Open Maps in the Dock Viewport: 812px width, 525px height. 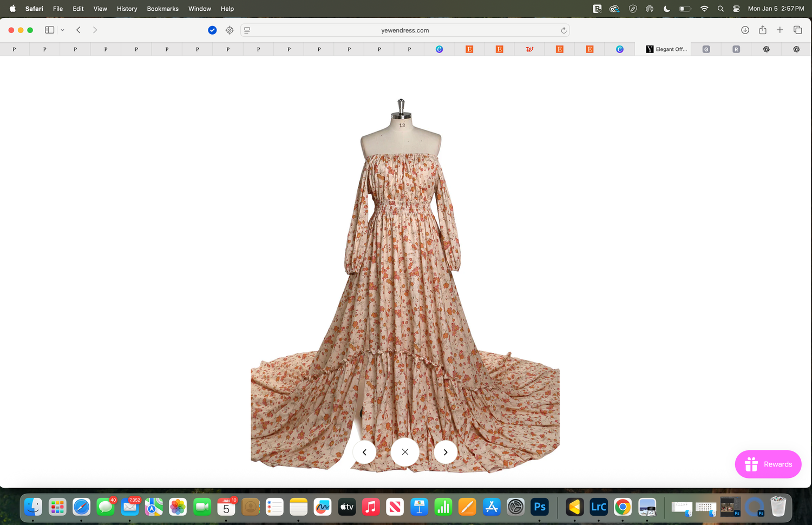(154, 507)
